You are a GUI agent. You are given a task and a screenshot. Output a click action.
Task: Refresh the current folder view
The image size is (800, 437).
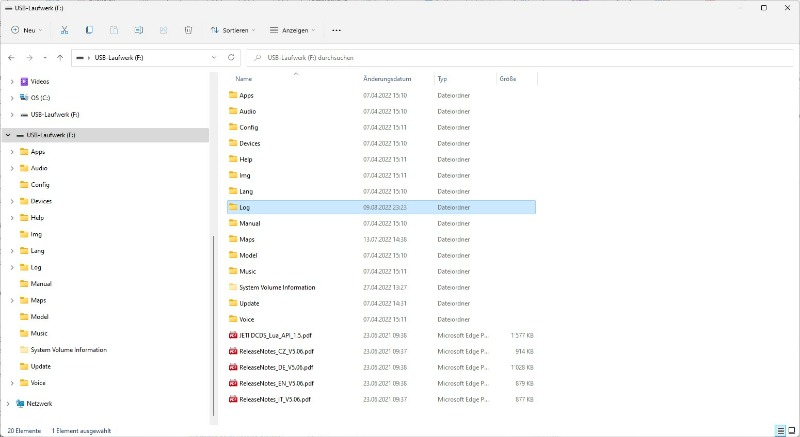click(232, 58)
